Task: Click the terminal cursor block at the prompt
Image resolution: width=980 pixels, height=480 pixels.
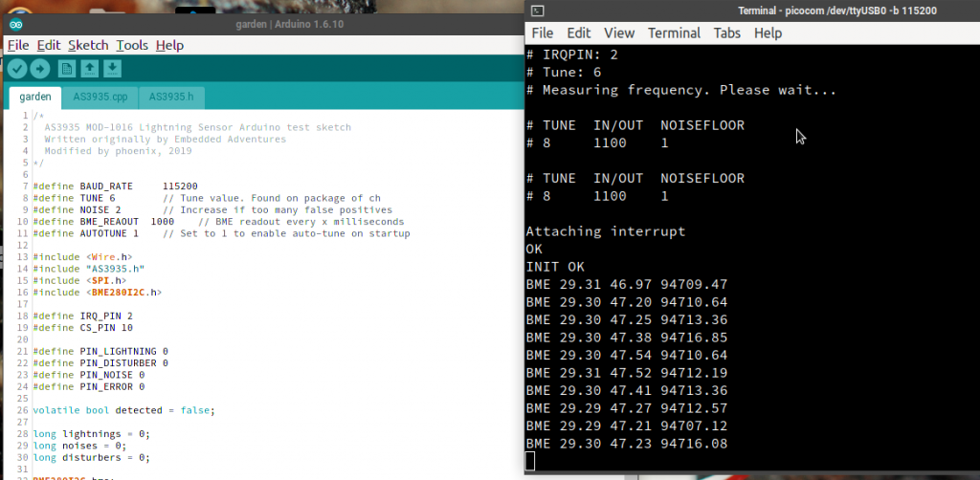Action: pos(530,461)
